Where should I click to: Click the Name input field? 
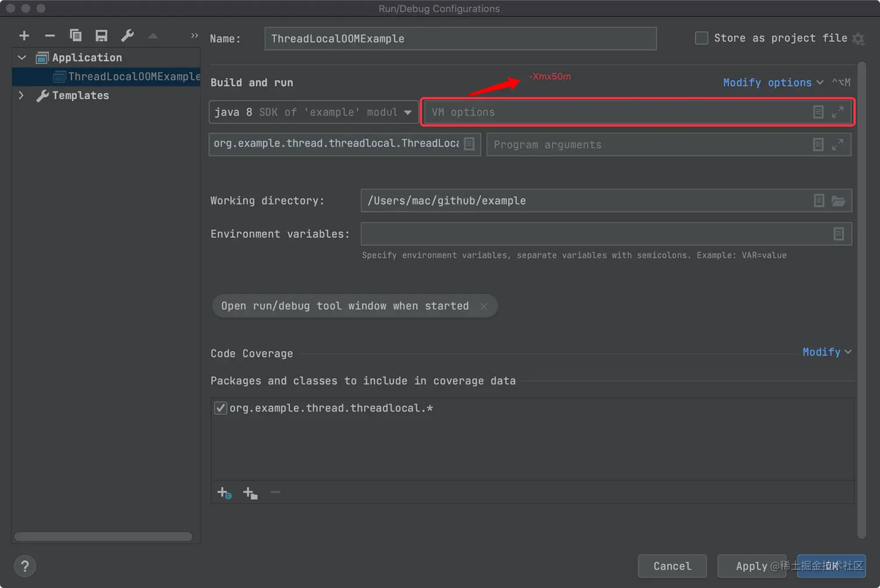pos(460,38)
